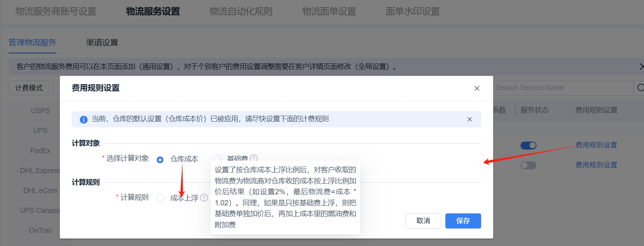The width and height of the screenshot is (644, 246).
Task: Select the 仓库成本 radio option
Action: [x=160, y=159]
